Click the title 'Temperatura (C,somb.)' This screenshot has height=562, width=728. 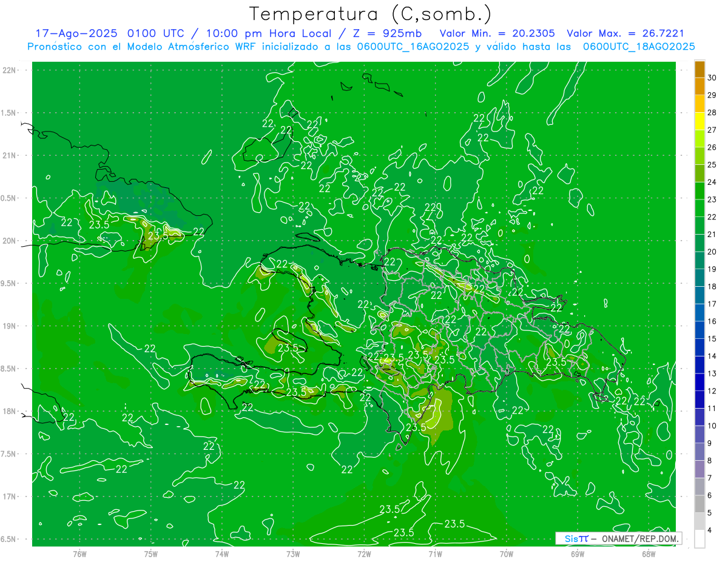(371, 14)
